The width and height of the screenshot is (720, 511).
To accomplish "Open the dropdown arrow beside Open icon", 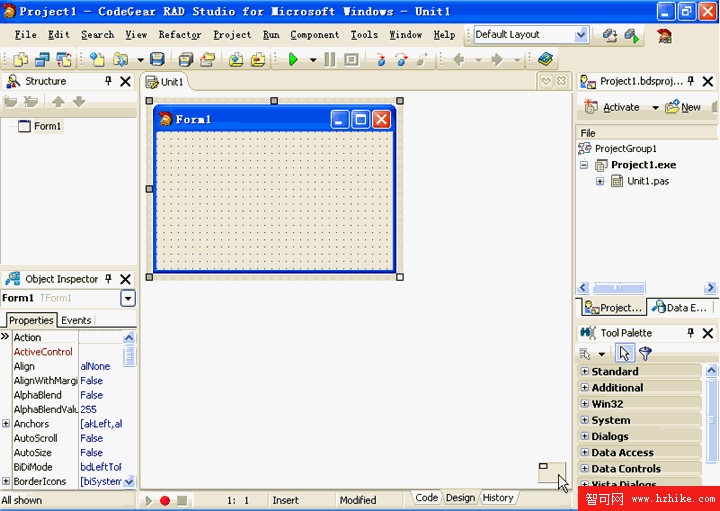I will click(x=140, y=60).
